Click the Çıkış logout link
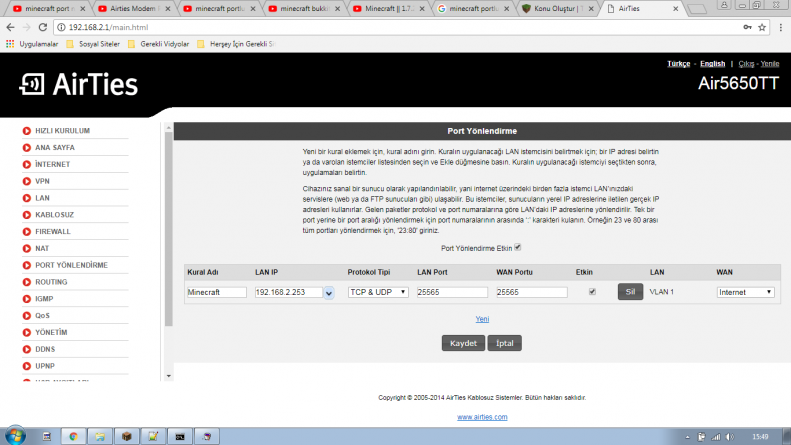The height and width of the screenshot is (445, 791). (x=746, y=64)
